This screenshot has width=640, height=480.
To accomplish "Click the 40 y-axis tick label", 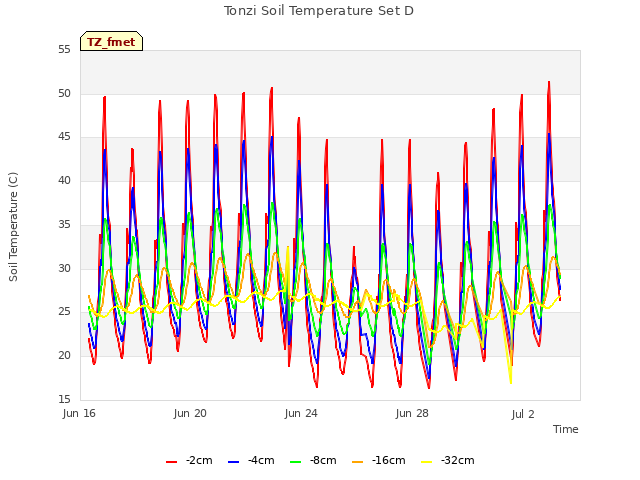I will (64, 180).
